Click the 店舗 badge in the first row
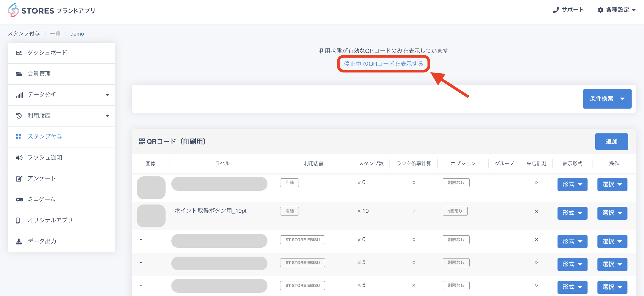 click(289, 182)
